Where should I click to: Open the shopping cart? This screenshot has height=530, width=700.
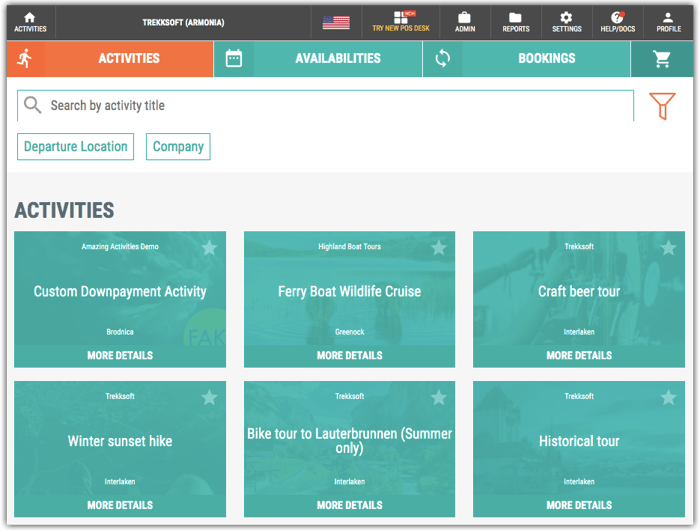click(662, 59)
